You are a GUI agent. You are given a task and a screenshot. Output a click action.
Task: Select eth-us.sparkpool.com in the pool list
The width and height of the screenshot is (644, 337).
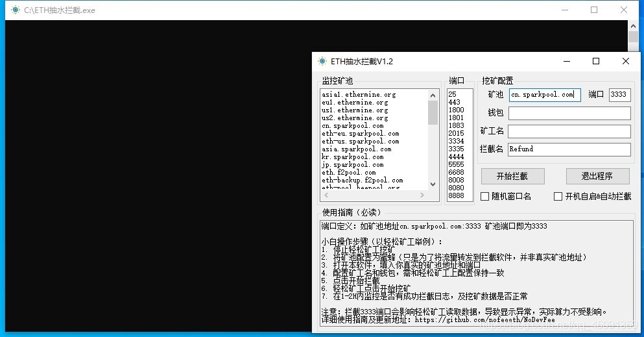360,142
